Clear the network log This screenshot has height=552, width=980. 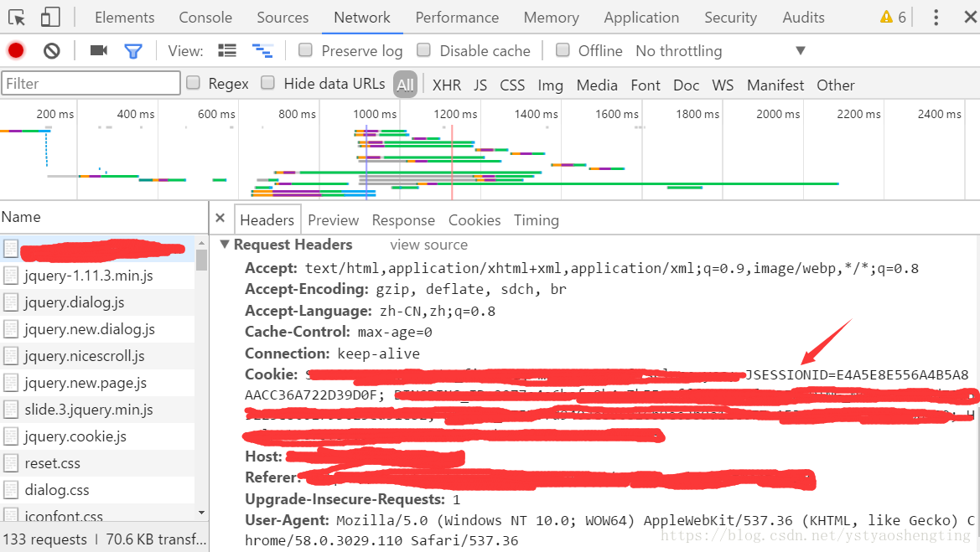click(x=52, y=50)
